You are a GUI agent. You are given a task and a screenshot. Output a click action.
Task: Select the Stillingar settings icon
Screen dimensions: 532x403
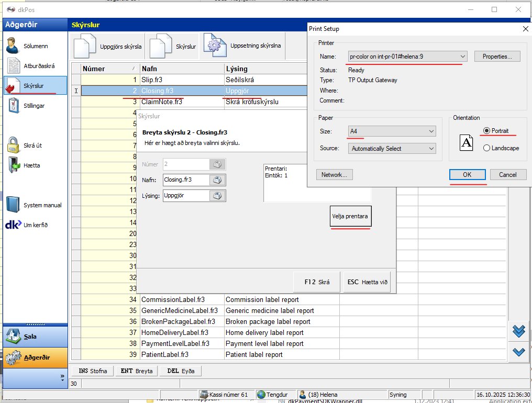(x=14, y=106)
